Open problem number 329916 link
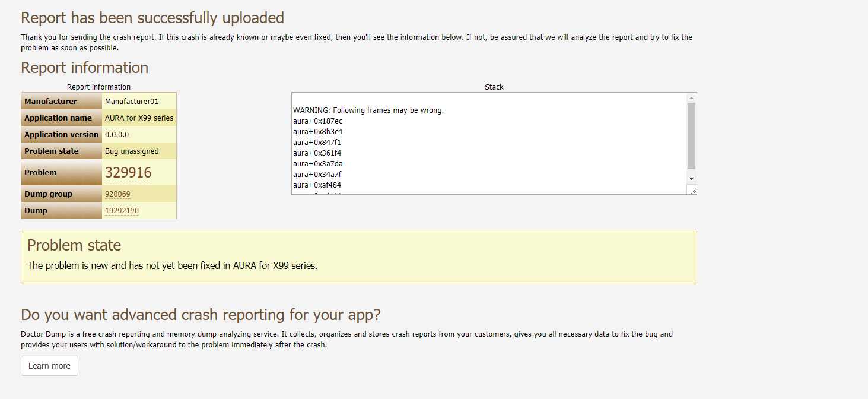868x399 pixels. click(128, 173)
